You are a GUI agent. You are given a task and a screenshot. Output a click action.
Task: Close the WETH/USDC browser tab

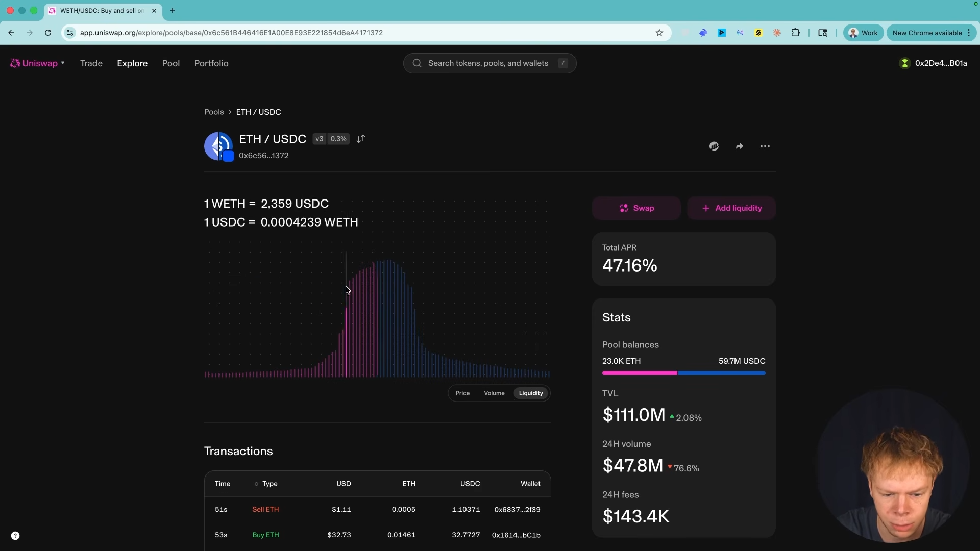(x=154, y=10)
